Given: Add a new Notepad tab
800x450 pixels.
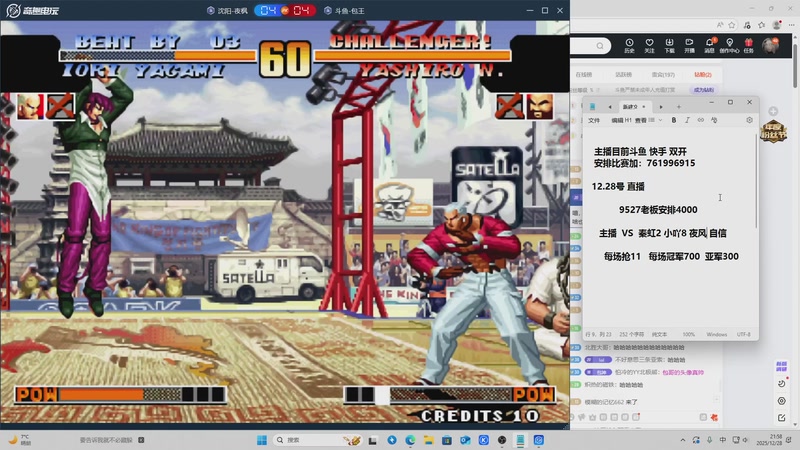Looking at the screenshot, I should tap(679, 107).
